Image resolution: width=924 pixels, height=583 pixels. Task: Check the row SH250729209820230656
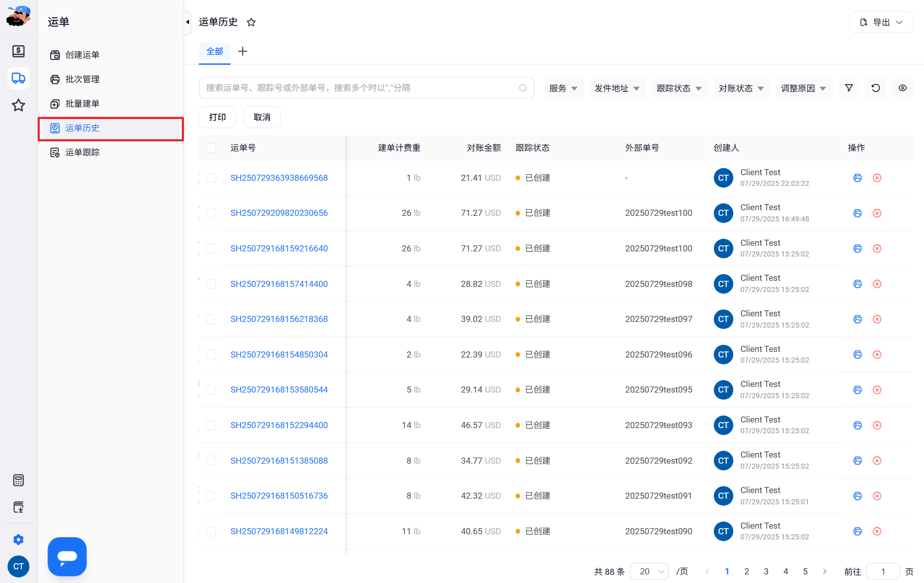click(211, 213)
